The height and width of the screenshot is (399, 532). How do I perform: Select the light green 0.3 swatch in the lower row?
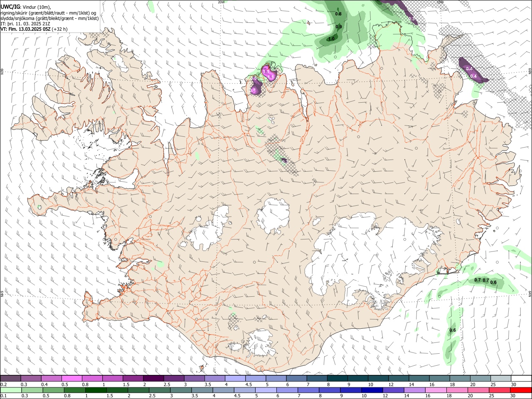[32, 390]
